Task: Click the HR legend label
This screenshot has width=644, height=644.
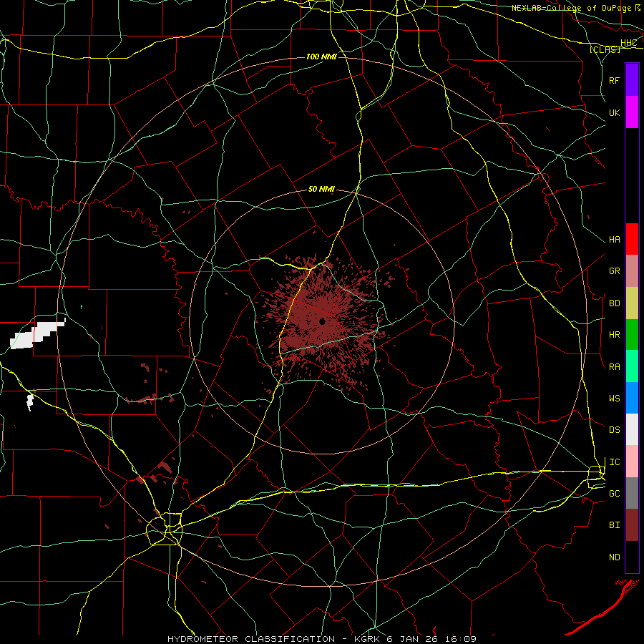Action: pos(614,335)
